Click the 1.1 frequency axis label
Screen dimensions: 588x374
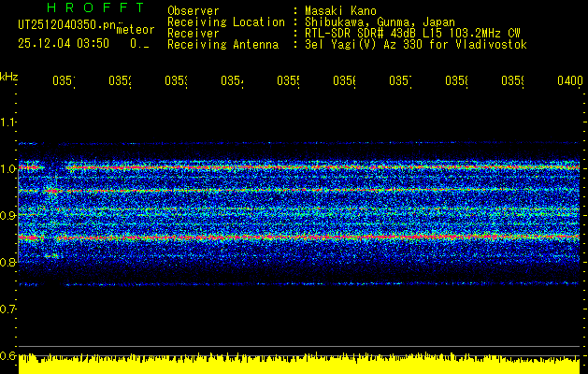(x=7, y=122)
